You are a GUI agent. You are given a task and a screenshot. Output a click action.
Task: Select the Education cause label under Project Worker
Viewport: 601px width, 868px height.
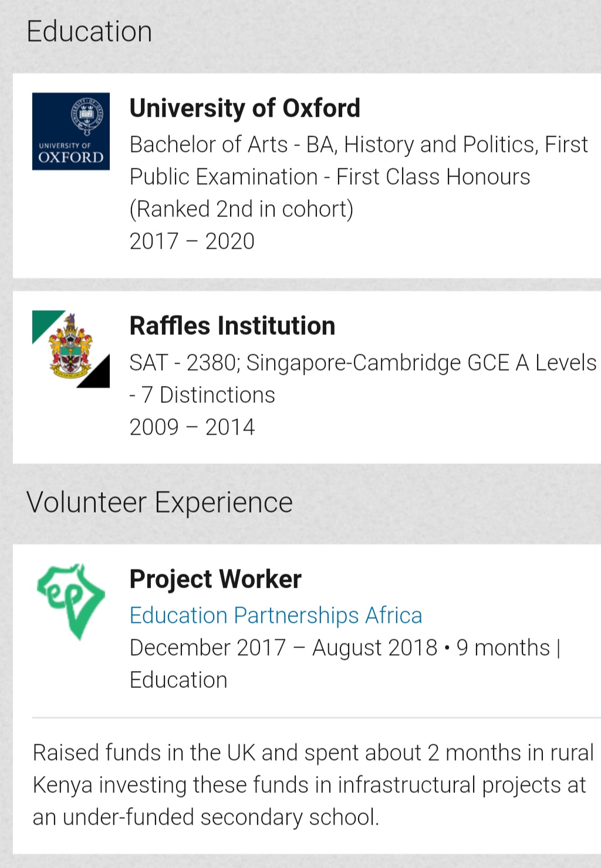(x=178, y=680)
